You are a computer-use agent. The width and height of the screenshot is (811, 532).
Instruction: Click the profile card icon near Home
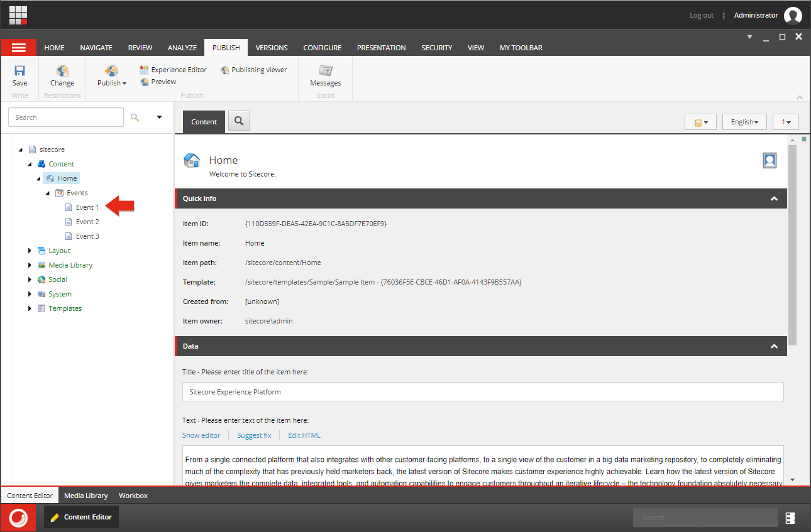(x=770, y=161)
